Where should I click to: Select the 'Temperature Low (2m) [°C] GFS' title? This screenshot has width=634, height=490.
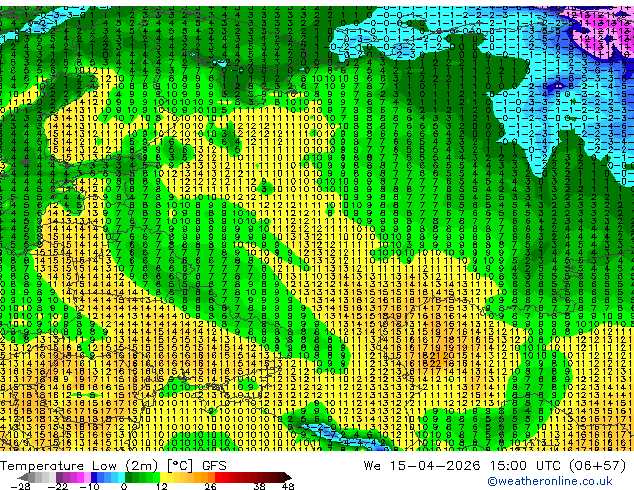[x=113, y=466]
